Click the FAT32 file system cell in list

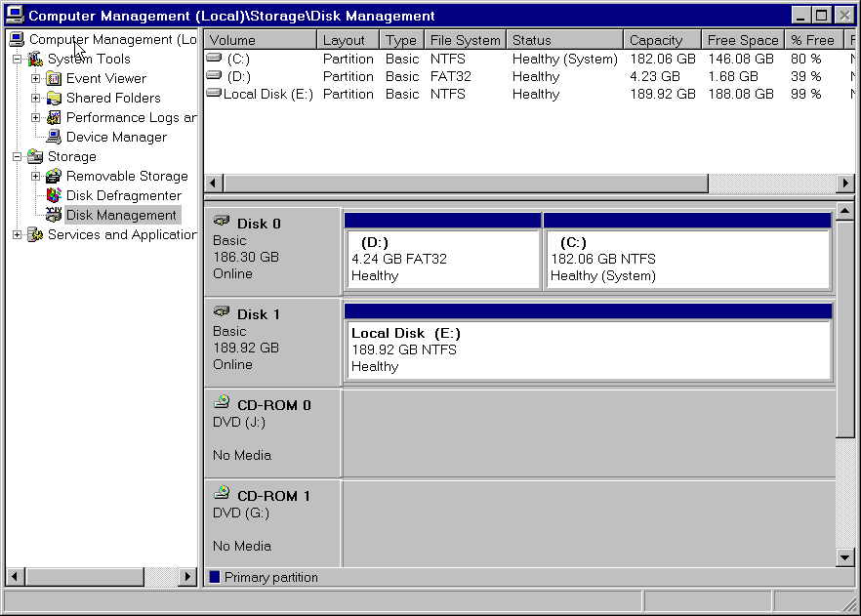451,76
